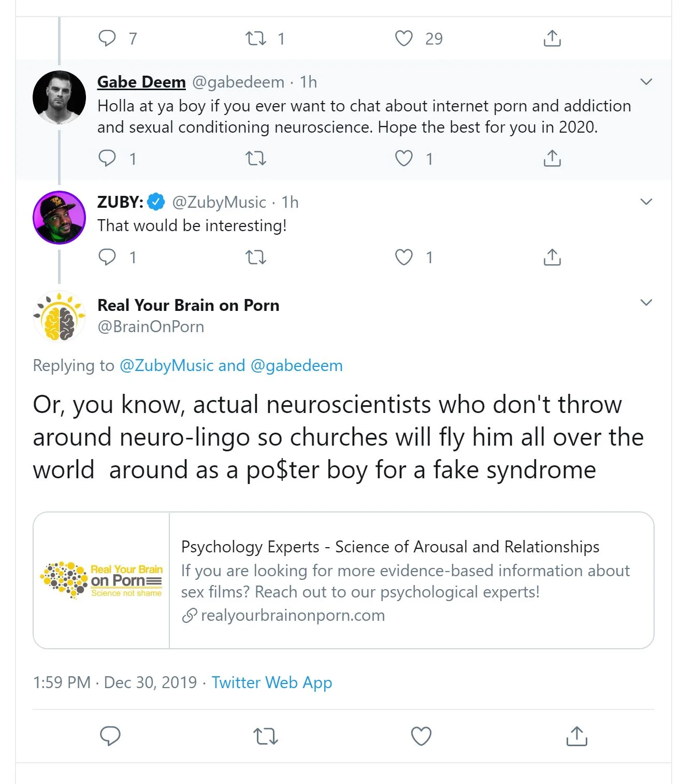Open the Twitter Web App source link
Screen dimensions: 680x784
(272, 682)
